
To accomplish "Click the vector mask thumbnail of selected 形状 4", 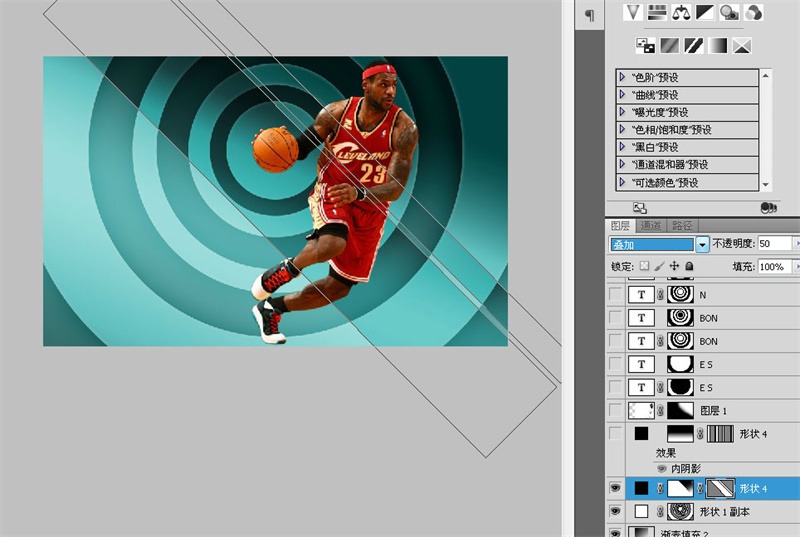I will coord(722,489).
